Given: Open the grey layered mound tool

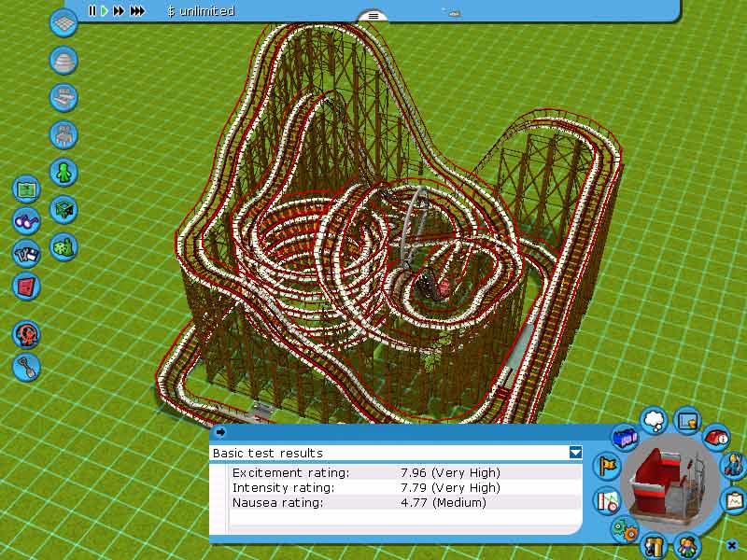Looking at the screenshot, I should pyautogui.click(x=63, y=61).
